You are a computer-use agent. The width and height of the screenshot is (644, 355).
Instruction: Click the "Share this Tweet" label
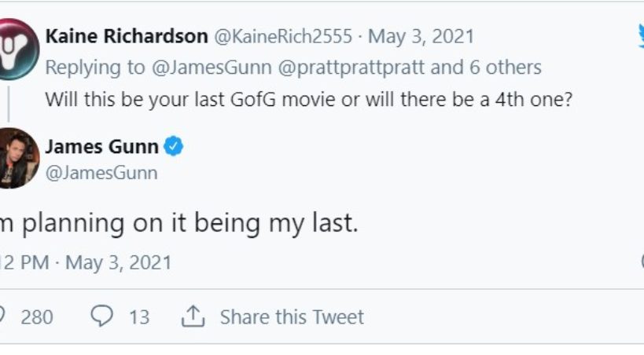[292, 317]
